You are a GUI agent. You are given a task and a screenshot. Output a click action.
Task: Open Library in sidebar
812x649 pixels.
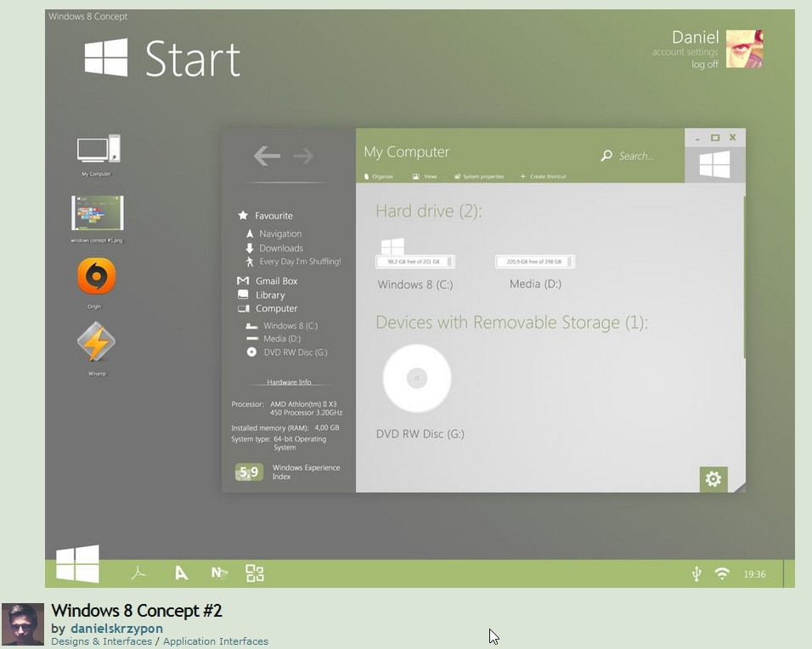click(x=261, y=295)
